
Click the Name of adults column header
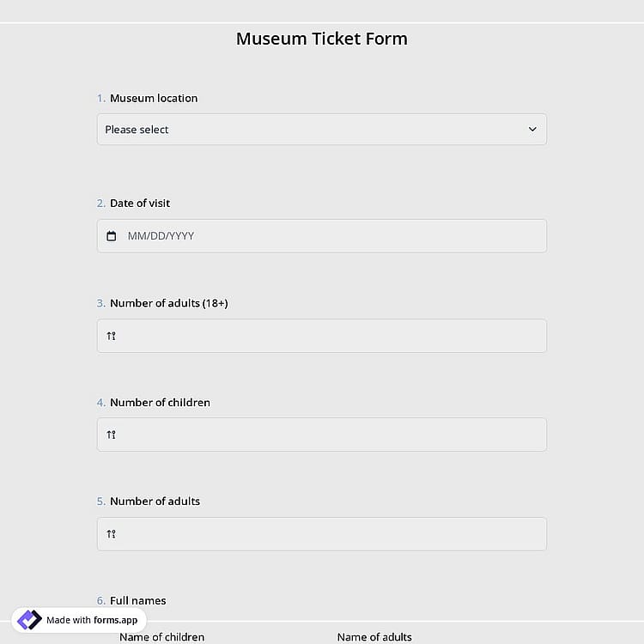(374, 637)
